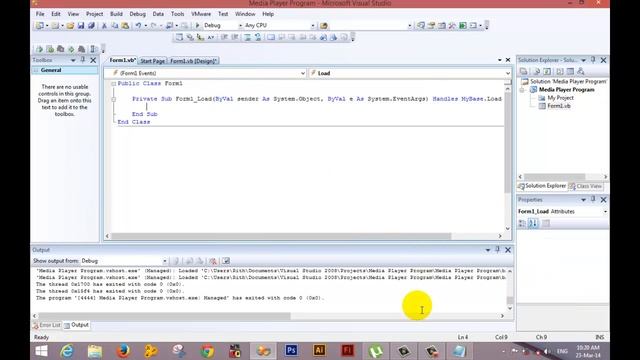Collapse the Media Player Program tree node
The height and width of the screenshot is (360, 640).
pos(522,90)
